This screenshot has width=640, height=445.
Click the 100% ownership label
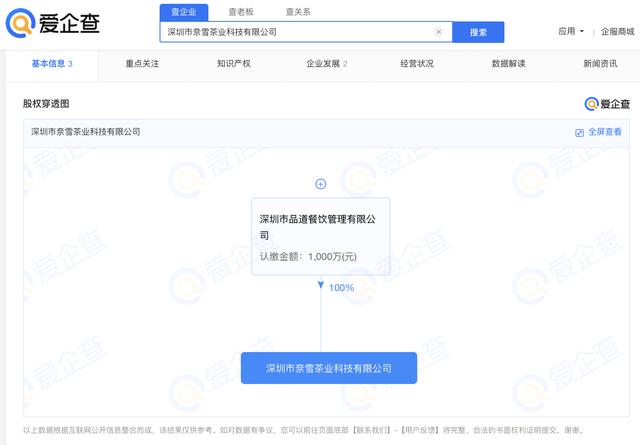pos(342,288)
